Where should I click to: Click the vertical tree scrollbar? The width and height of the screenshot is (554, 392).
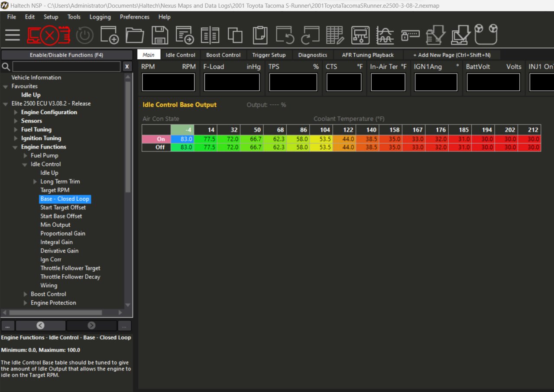point(128,136)
